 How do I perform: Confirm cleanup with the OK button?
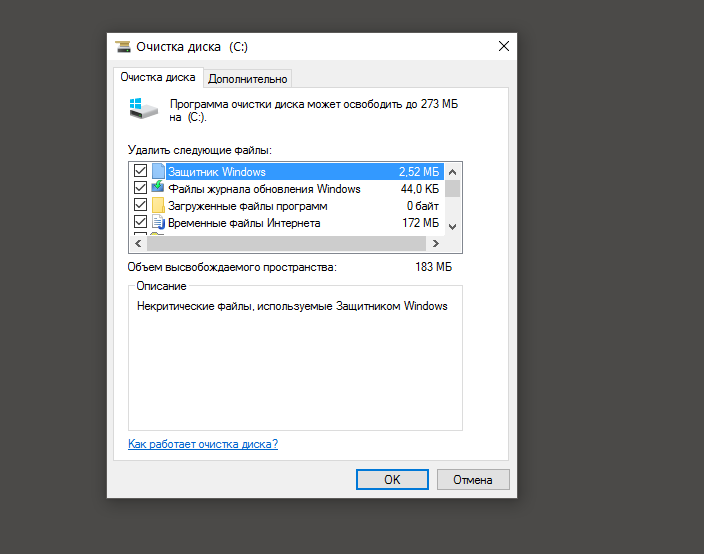coord(392,479)
